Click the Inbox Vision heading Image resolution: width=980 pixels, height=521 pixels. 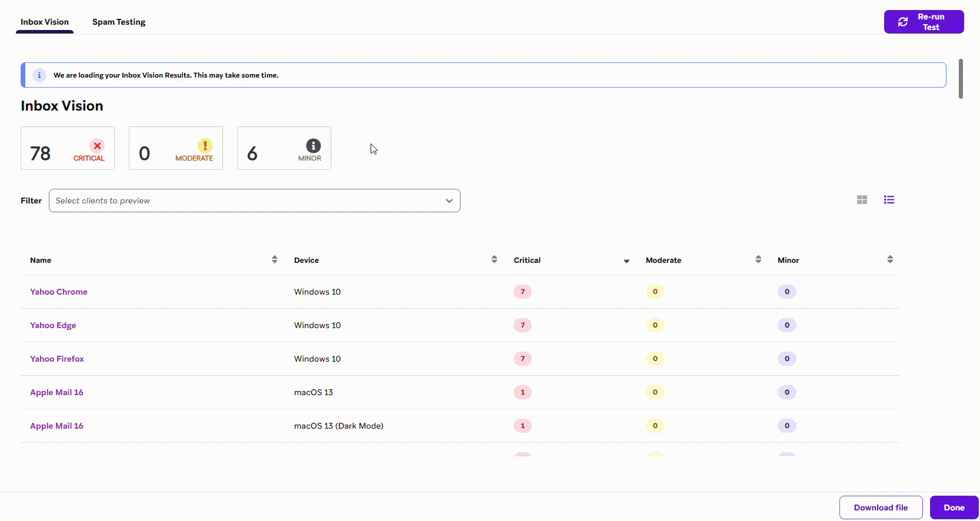[62, 106]
